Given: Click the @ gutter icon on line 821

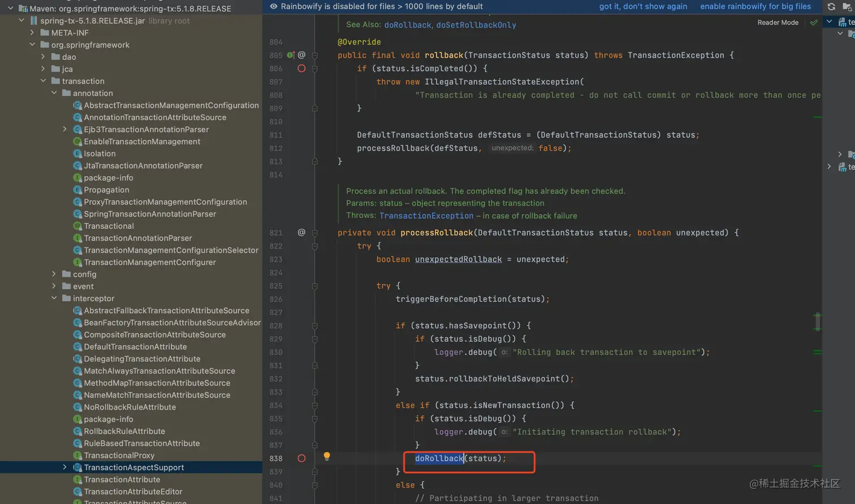Looking at the screenshot, I should pos(301,232).
